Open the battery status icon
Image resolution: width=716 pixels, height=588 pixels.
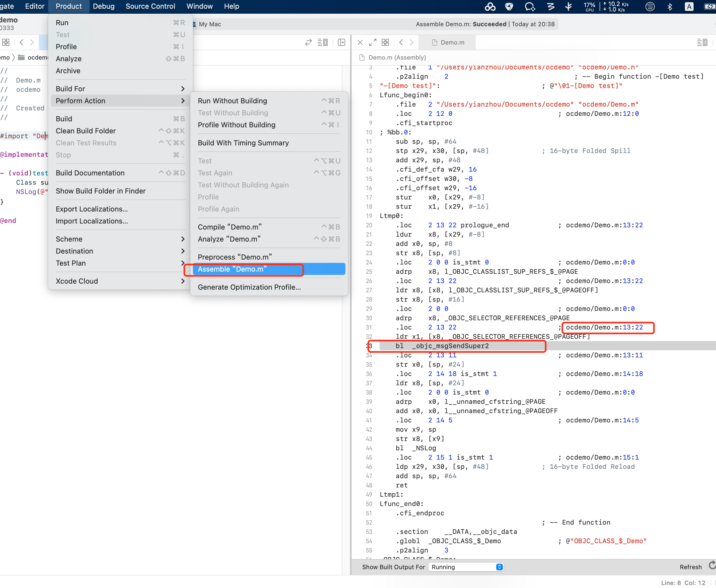click(x=710, y=7)
